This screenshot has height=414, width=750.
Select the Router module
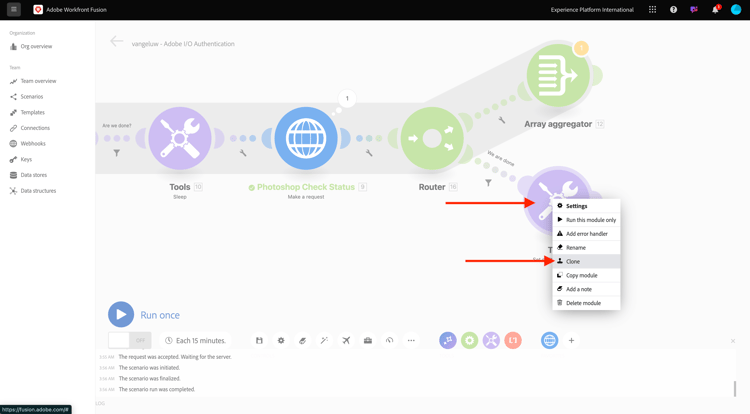(x=432, y=138)
